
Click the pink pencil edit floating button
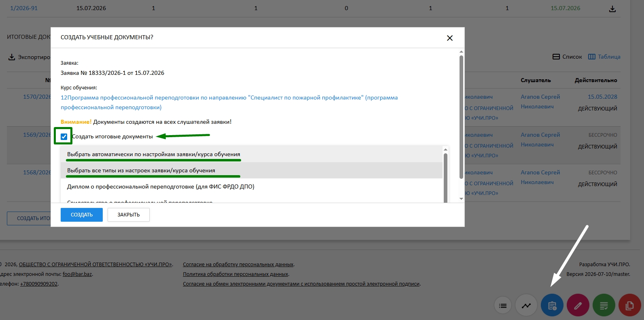(x=578, y=305)
